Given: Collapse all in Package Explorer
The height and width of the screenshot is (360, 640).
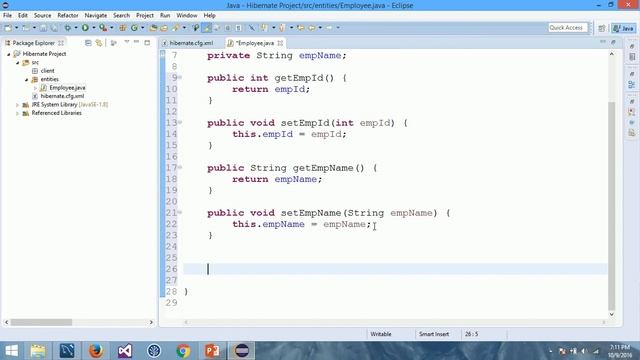Looking at the screenshot, I should pyautogui.click(x=88, y=43).
